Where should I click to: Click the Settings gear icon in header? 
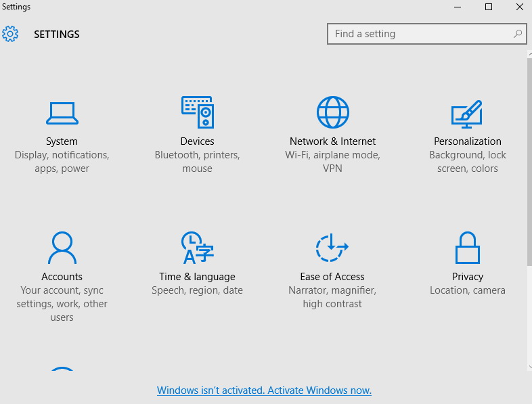pyautogui.click(x=10, y=34)
